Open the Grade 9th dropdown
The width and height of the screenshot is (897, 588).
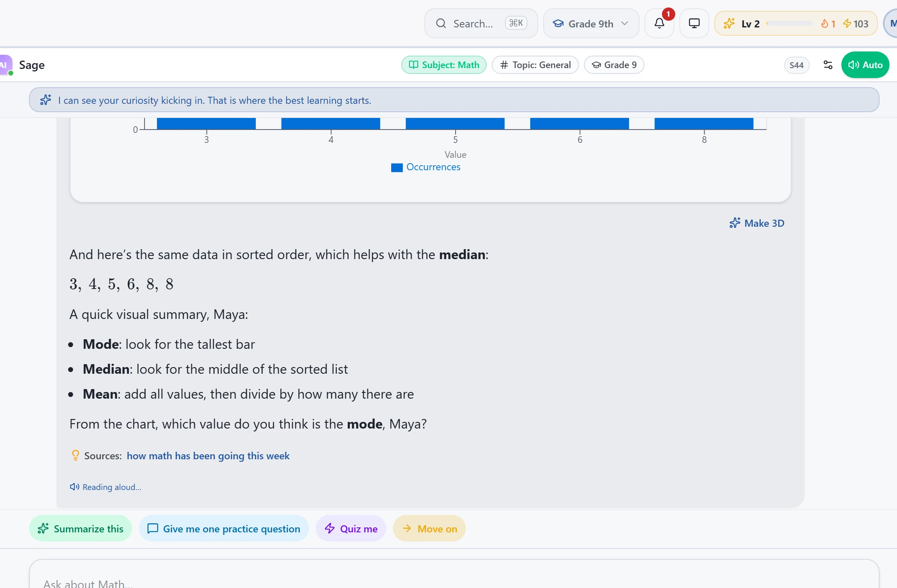pos(591,23)
